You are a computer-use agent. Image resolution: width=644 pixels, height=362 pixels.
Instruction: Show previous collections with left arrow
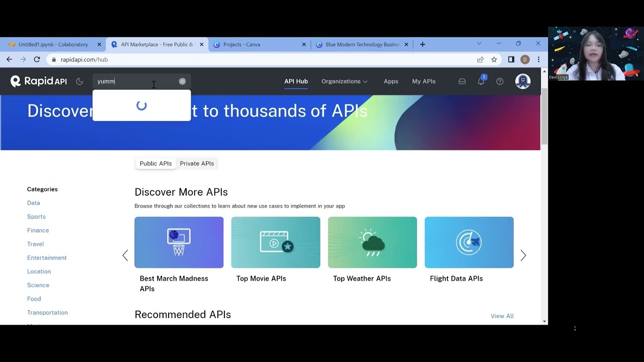click(125, 255)
